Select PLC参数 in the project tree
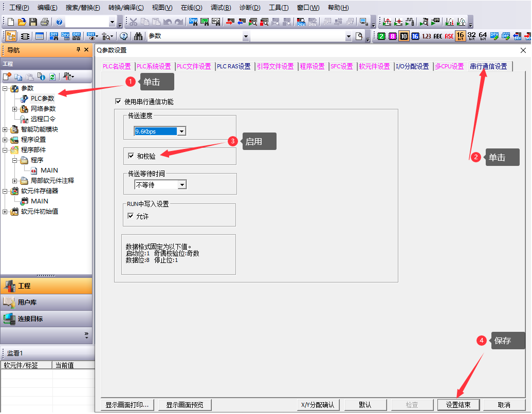The image size is (532, 414). pos(42,99)
